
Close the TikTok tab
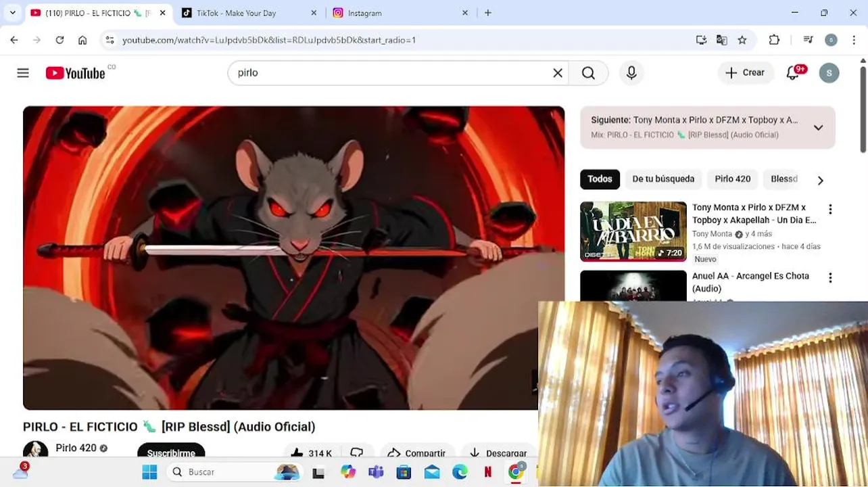click(314, 13)
